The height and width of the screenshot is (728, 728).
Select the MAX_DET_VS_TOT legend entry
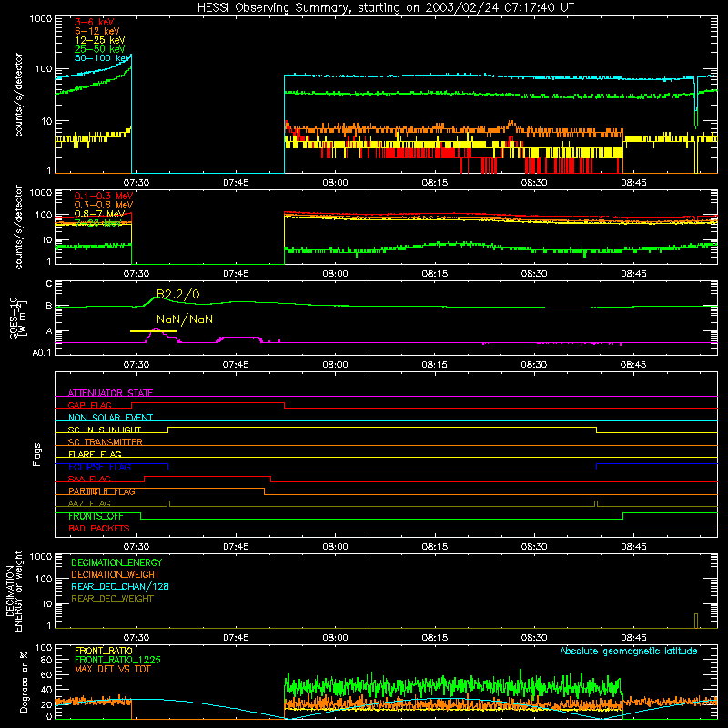point(112,669)
